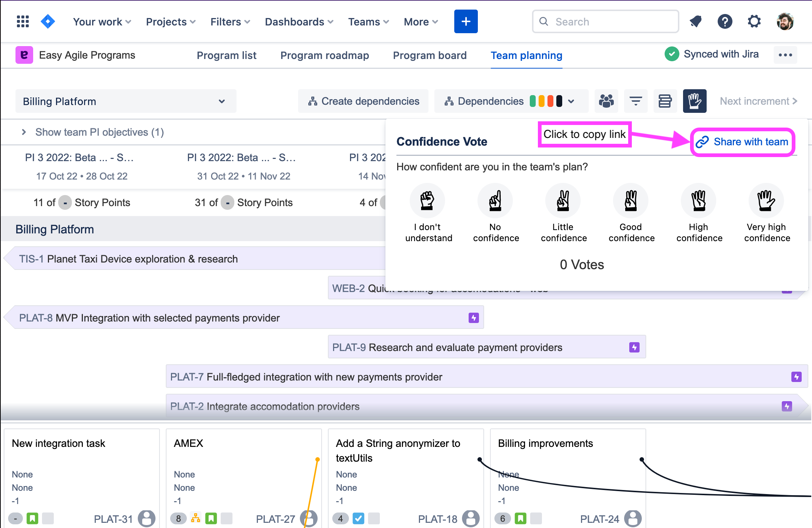Vote 'Very high confidence' hand
The width and height of the screenshot is (812, 528).
(766, 201)
